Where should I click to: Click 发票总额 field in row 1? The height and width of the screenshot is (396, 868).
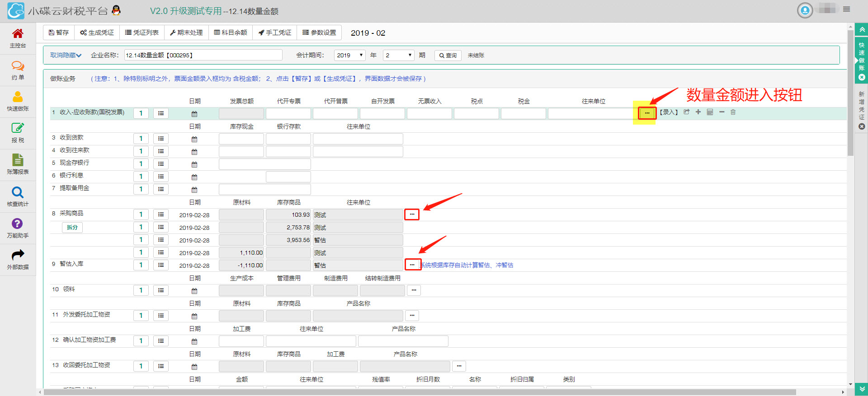pyautogui.click(x=241, y=113)
